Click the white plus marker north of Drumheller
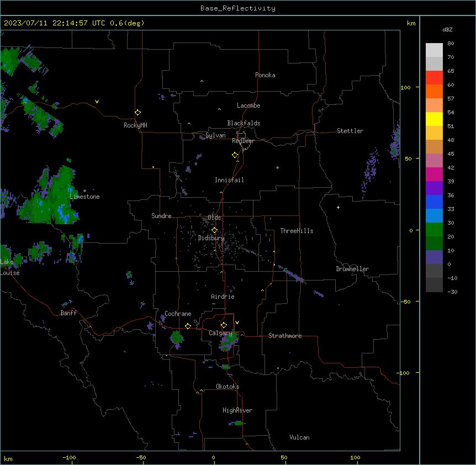The height and width of the screenshot is (465, 476). (x=338, y=207)
